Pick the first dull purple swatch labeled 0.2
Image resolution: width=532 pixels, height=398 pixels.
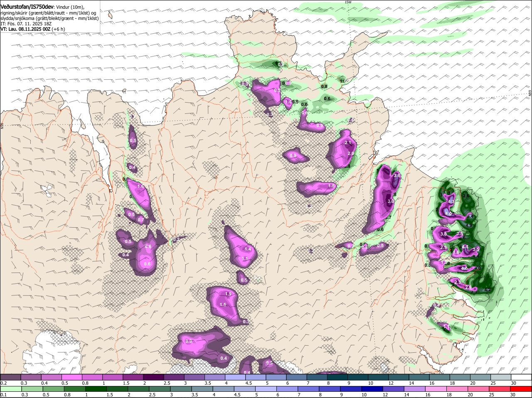click(x=10, y=377)
